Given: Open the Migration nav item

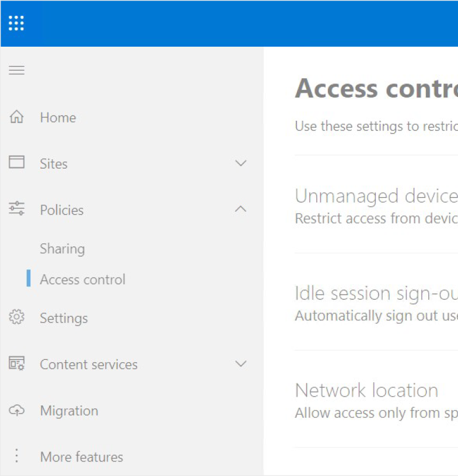Looking at the screenshot, I should pos(69,411).
